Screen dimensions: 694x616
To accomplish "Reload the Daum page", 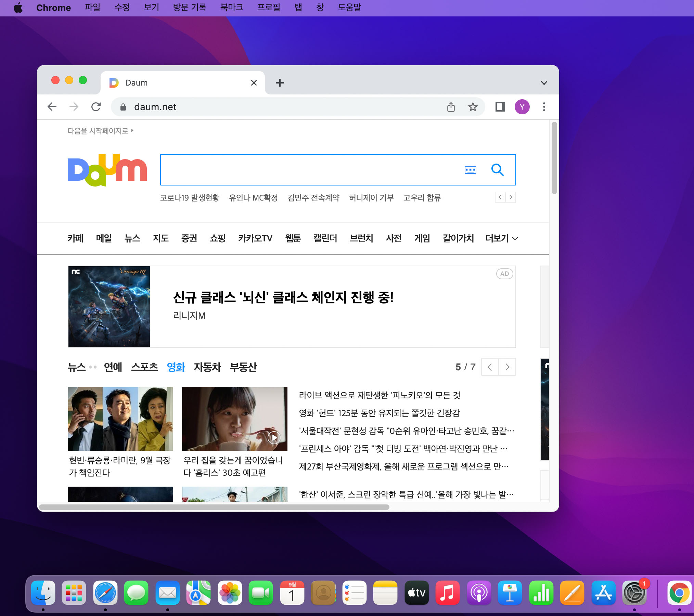I will tap(96, 107).
